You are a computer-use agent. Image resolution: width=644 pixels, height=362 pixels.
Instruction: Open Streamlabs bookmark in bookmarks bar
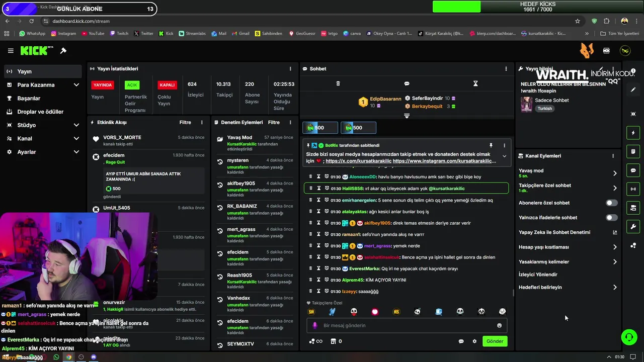(x=192, y=34)
